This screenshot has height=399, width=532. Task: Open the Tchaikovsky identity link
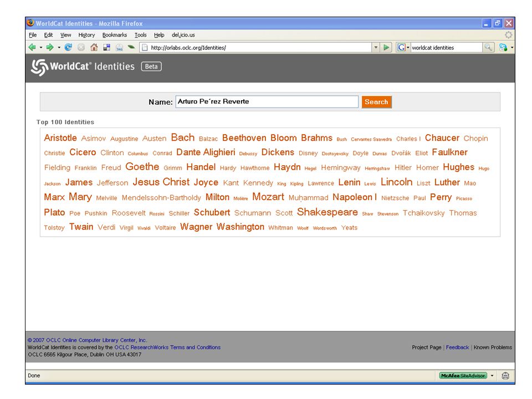[x=424, y=213]
